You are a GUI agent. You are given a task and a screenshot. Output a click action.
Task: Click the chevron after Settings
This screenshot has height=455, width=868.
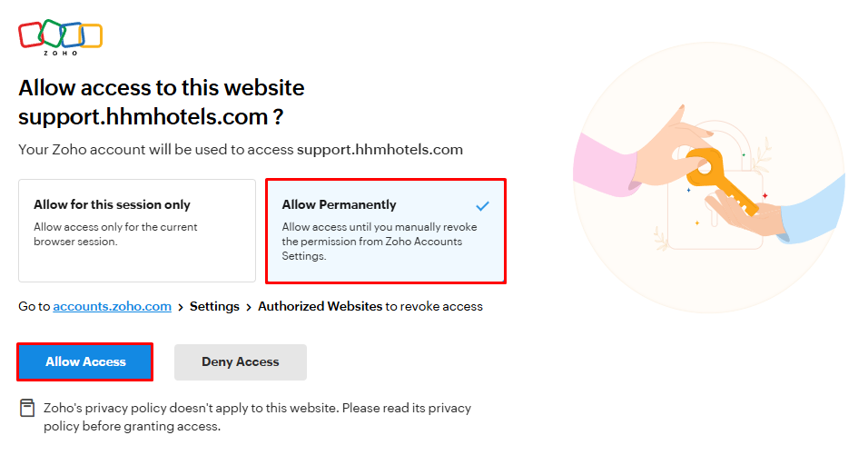point(249,307)
